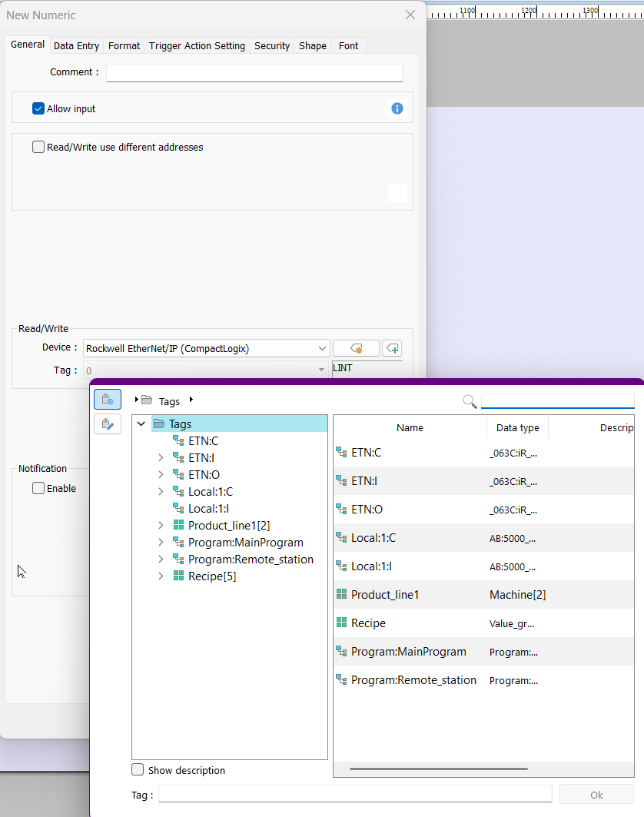
Task: Click the search magnifier icon in tag browser
Action: pos(470,401)
